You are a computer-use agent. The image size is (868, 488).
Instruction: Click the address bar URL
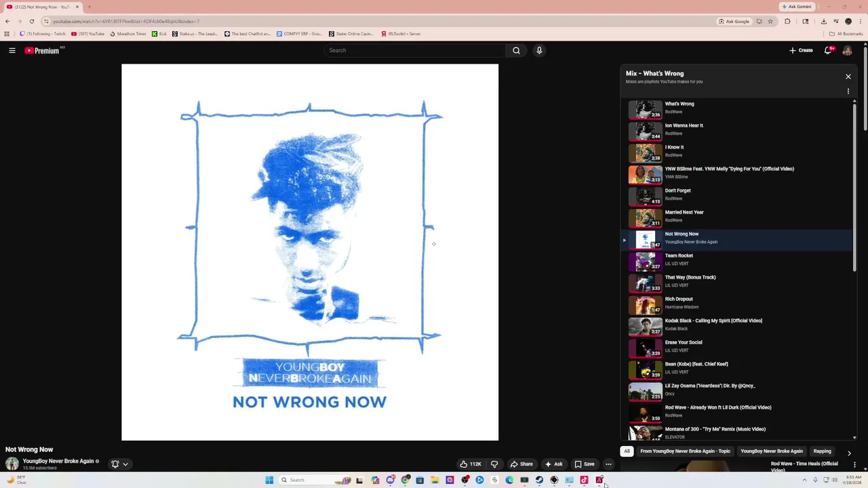pos(126,21)
